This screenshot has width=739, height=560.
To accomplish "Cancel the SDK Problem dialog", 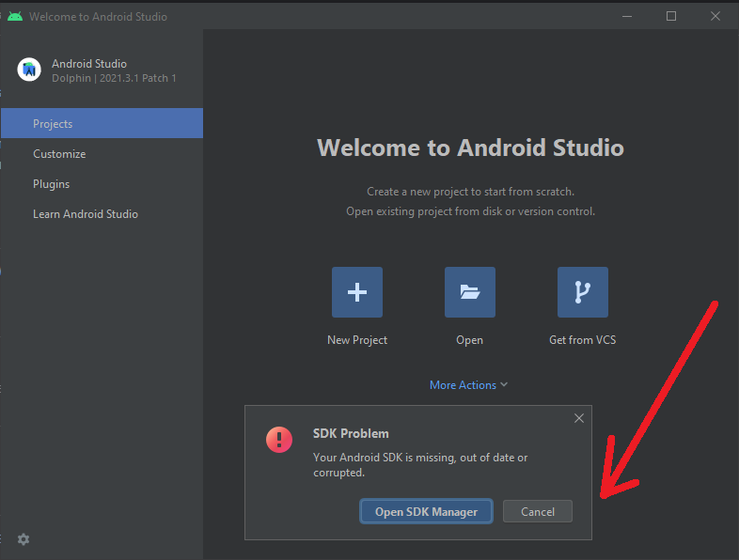I will tap(538, 511).
